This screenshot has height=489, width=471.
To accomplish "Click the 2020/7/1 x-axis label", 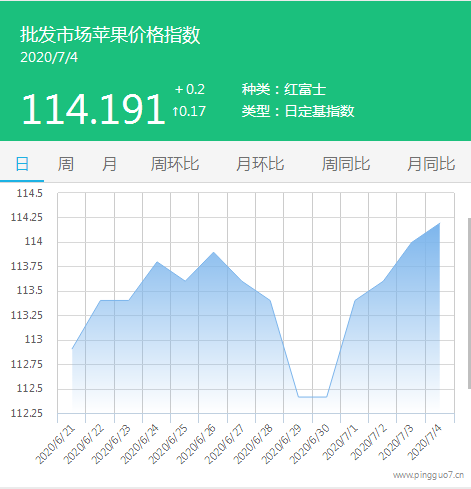I will (x=340, y=442).
